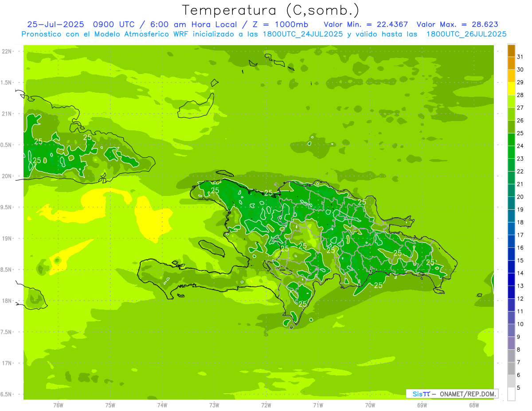The width and height of the screenshot is (532, 411).
Task: Click the legend value "18"
Action: click(x=520, y=222)
